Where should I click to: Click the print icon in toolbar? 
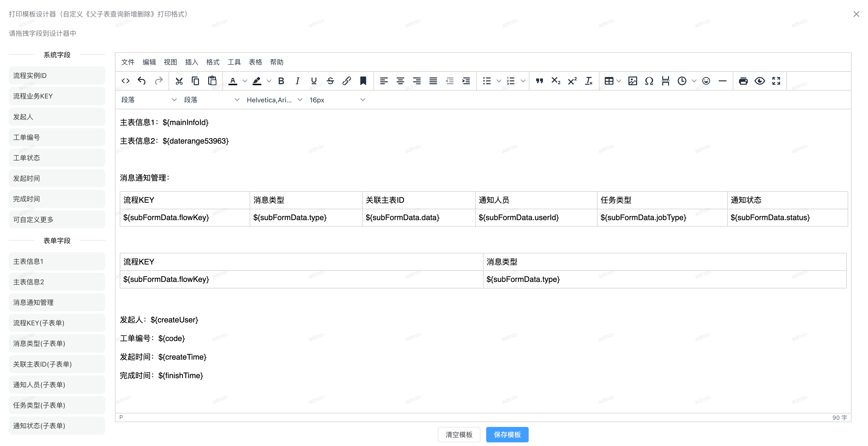[x=743, y=81]
